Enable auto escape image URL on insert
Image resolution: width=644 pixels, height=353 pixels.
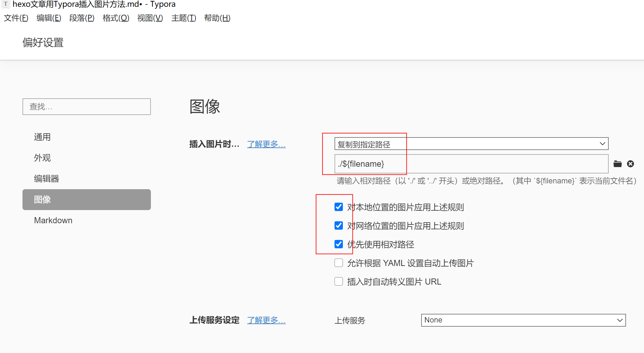pos(339,281)
